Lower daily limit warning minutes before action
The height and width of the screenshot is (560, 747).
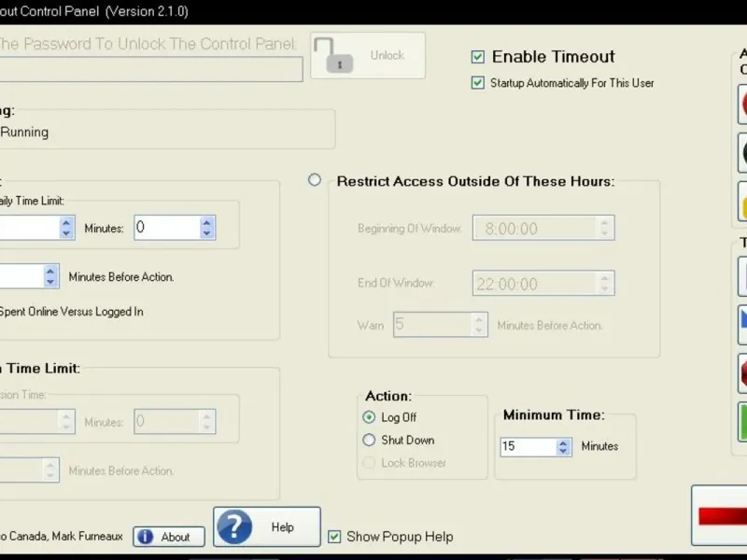pos(50,282)
